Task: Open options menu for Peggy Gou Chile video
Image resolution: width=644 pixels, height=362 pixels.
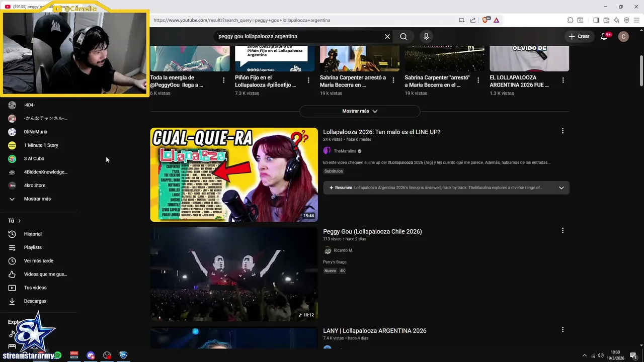Action: (562, 230)
